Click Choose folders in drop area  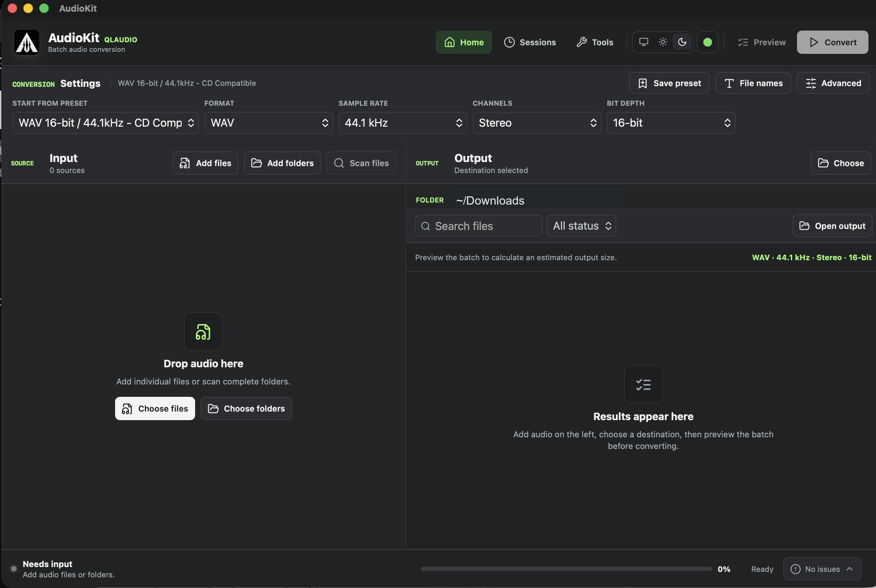246,409
